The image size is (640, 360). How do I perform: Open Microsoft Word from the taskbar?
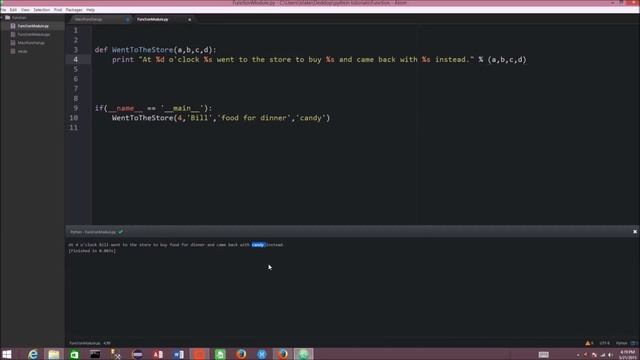tap(179, 354)
